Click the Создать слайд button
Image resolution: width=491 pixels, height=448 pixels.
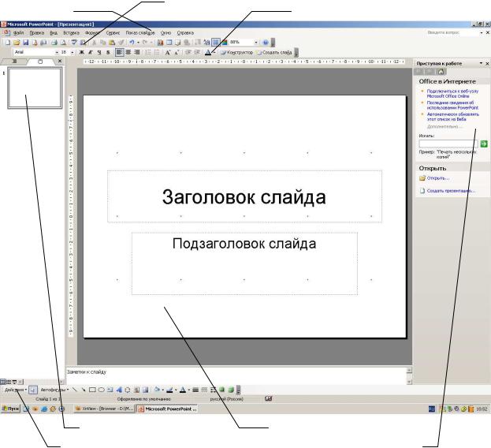click(x=274, y=52)
